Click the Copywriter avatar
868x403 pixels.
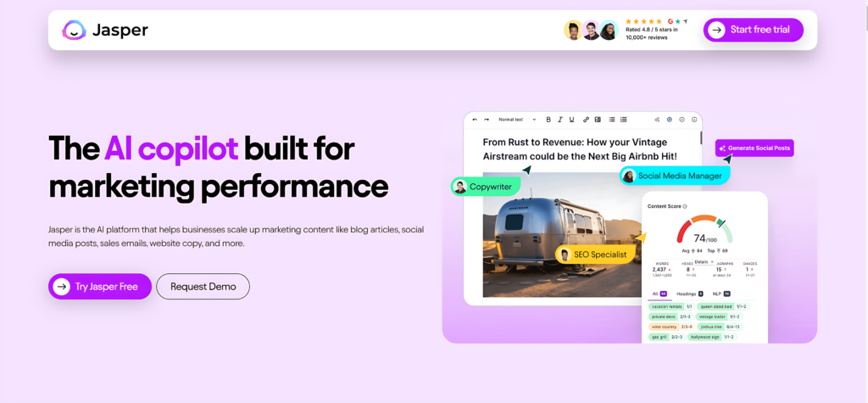click(x=460, y=187)
